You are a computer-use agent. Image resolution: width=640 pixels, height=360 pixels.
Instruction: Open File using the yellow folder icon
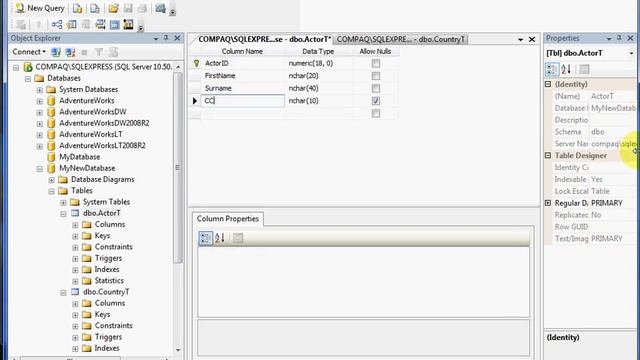[x=113, y=8]
